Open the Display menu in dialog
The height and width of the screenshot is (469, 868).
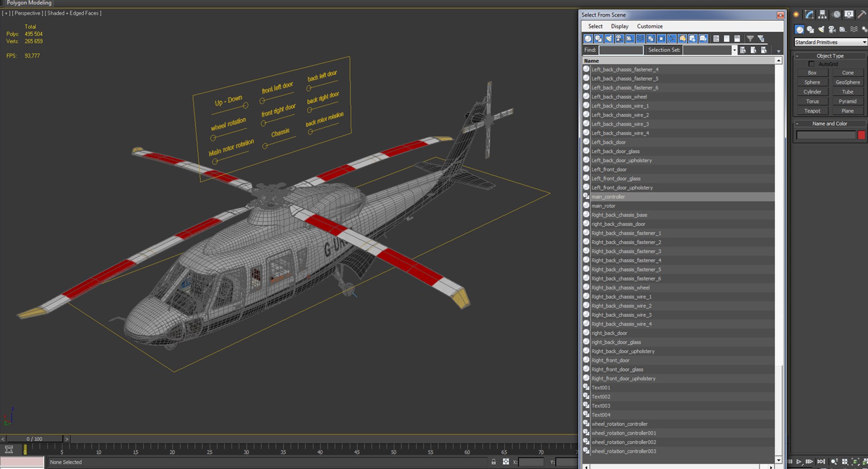coord(619,26)
